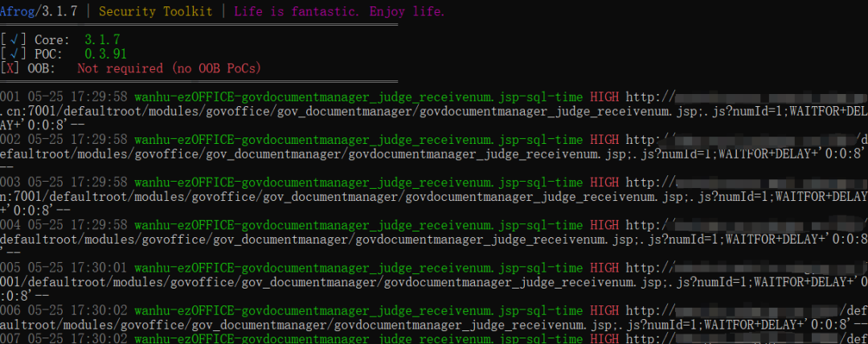This screenshot has height=344, width=868.
Task: Click the "POC:" label
Action: point(49,54)
